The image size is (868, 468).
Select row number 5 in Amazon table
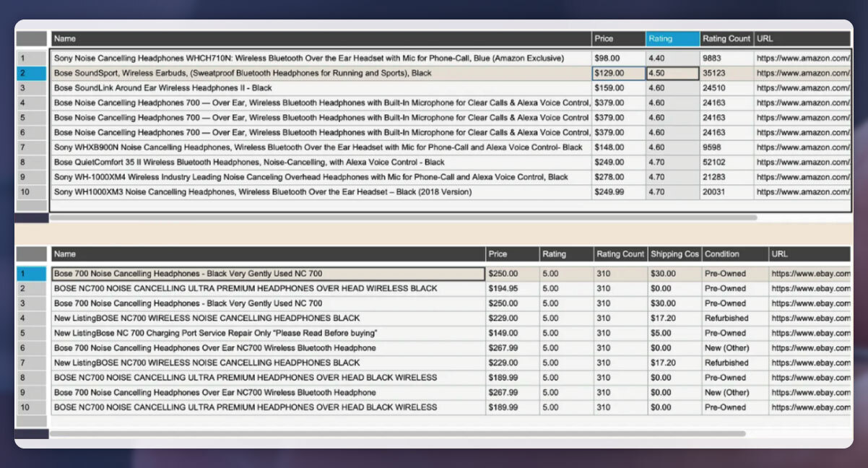pos(32,118)
